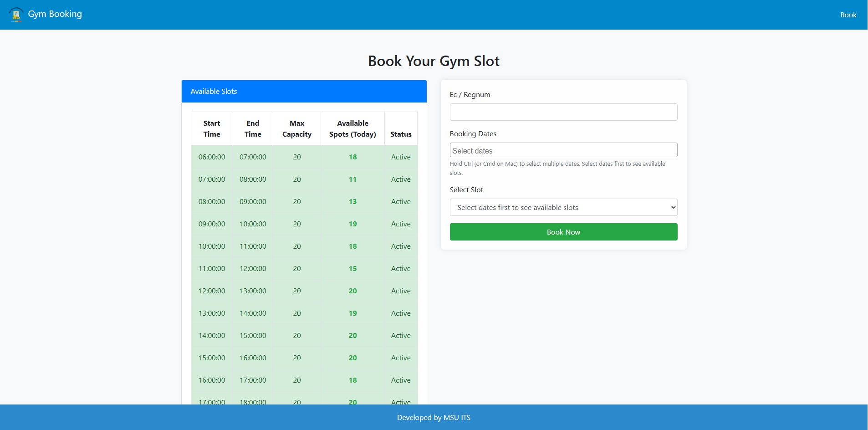Image resolution: width=868 pixels, height=430 pixels.
Task: Select the 12:00:00 start time cell
Action: pyautogui.click(x=212, y=291)
